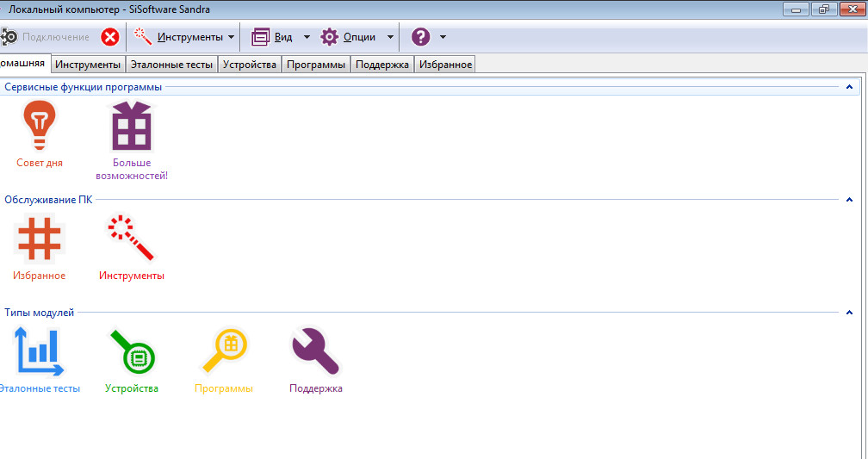
Task: Select the Домашняя tab
Action: coord(24,63)
